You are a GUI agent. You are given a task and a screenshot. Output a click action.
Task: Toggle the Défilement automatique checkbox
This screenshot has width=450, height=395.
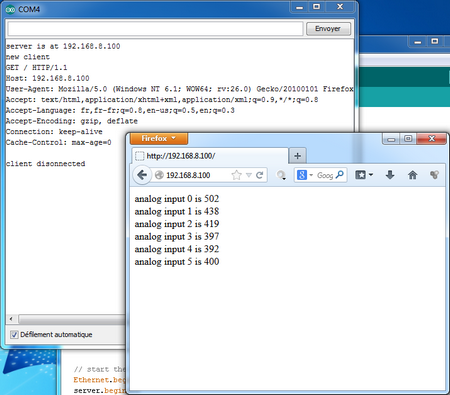click(14, 334)
